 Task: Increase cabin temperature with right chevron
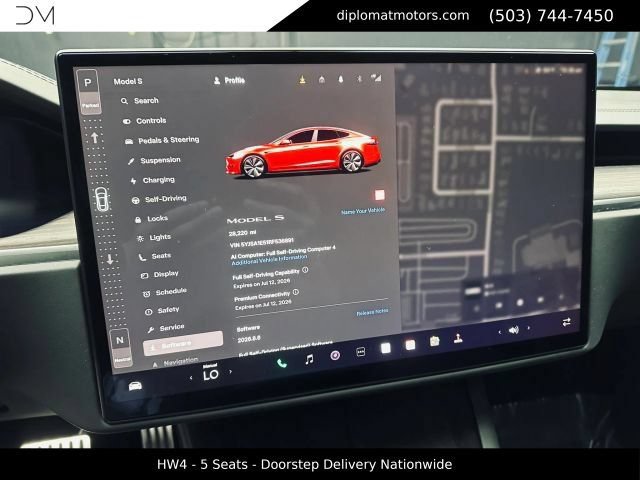coord(231,372)
